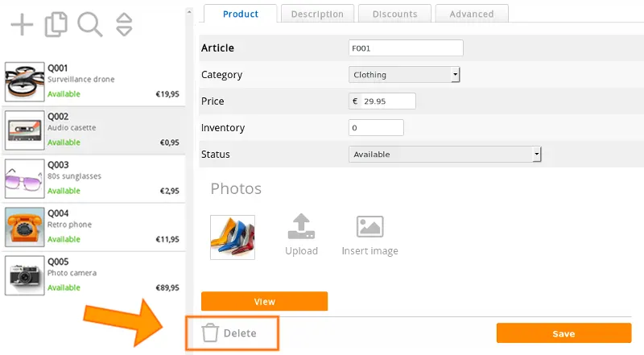
Task: Click the up-down sort arrows icon
Action: point(124,25)
